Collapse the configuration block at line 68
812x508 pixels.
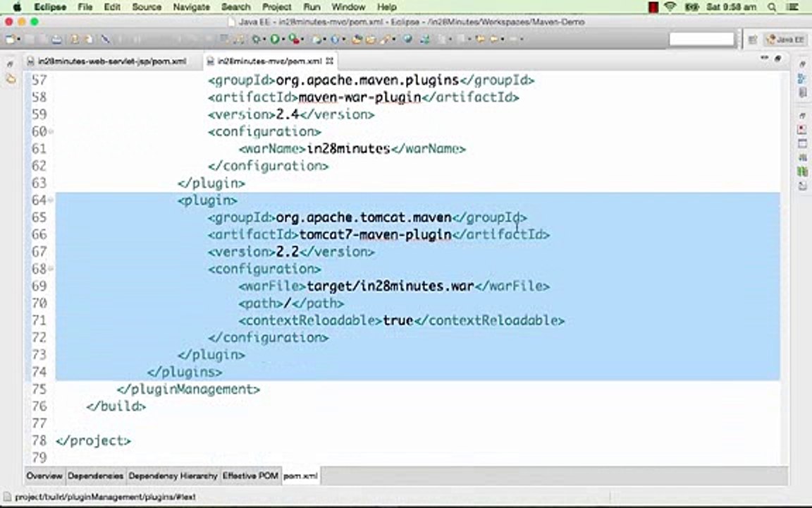[x=51, y=269]
